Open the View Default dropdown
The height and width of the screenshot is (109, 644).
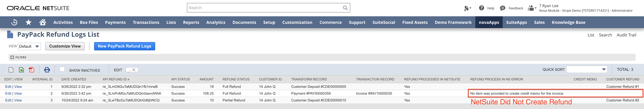click(x=29, y=46)
